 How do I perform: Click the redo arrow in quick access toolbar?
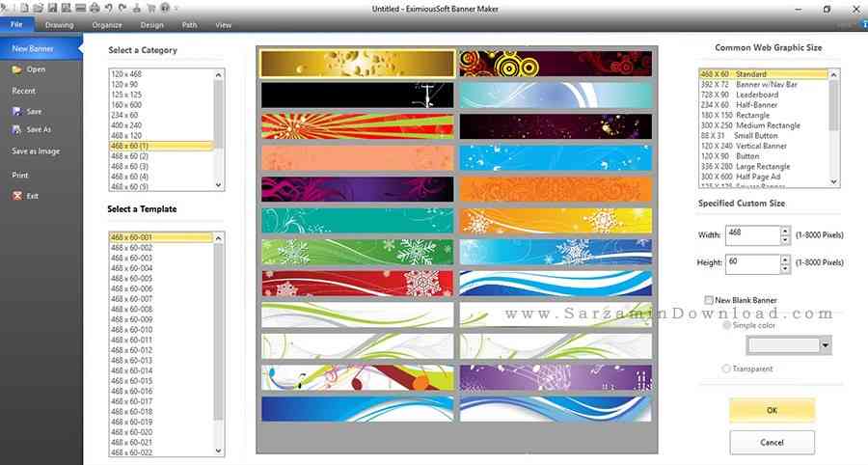pyautogui.click(x=121, y=8)
